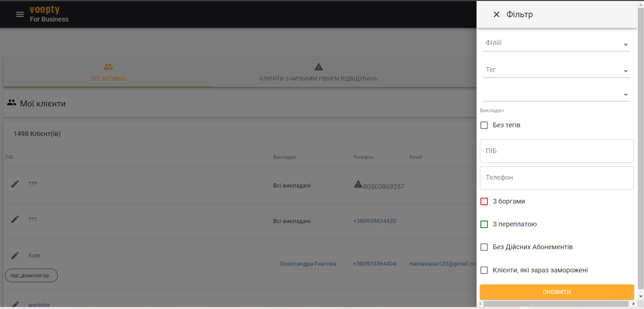Click the підг_дошколи tag chip under Kate
Image resolution: width=644 pixels, height=309 pixels.
(31, 275)
